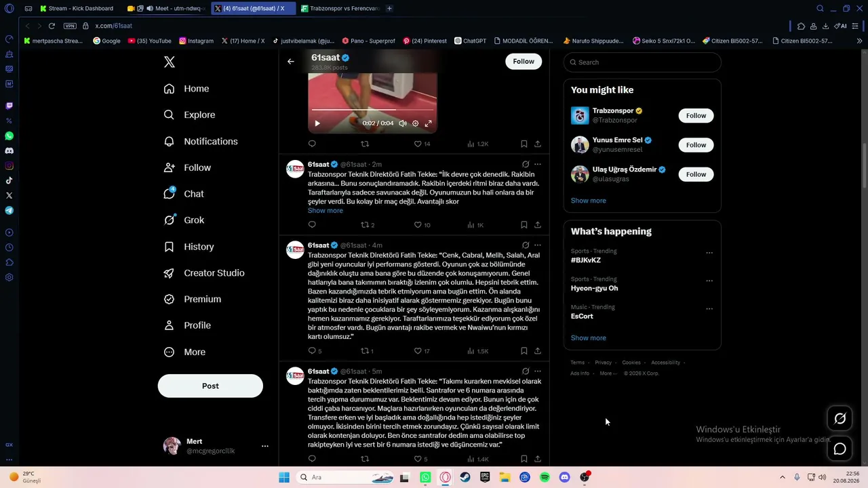Viewport: 868px width, 488px height.
Task: Reply to the post with 5 replies
Action: (x=315, y=351)
